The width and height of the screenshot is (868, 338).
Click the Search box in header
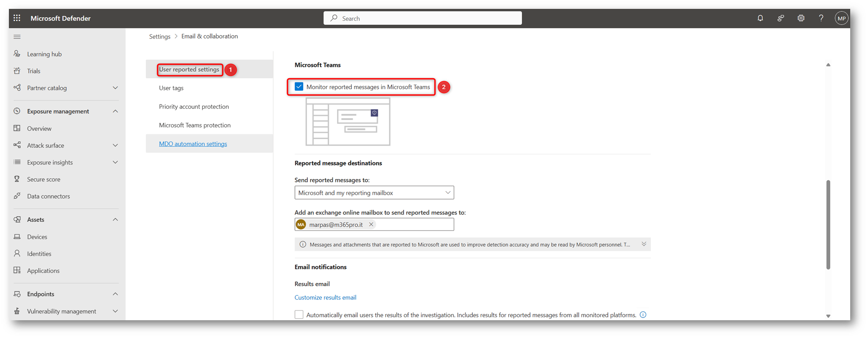423,18
